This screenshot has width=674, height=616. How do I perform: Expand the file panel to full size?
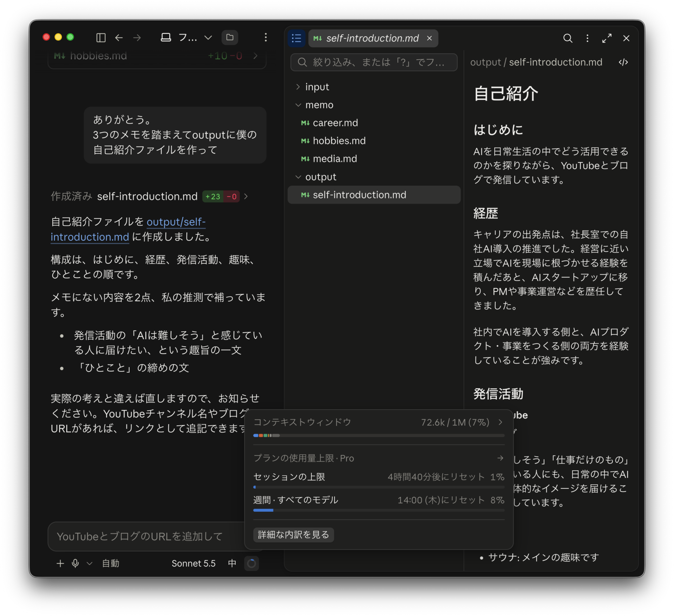pyautogui.click(x=607, y=38)
